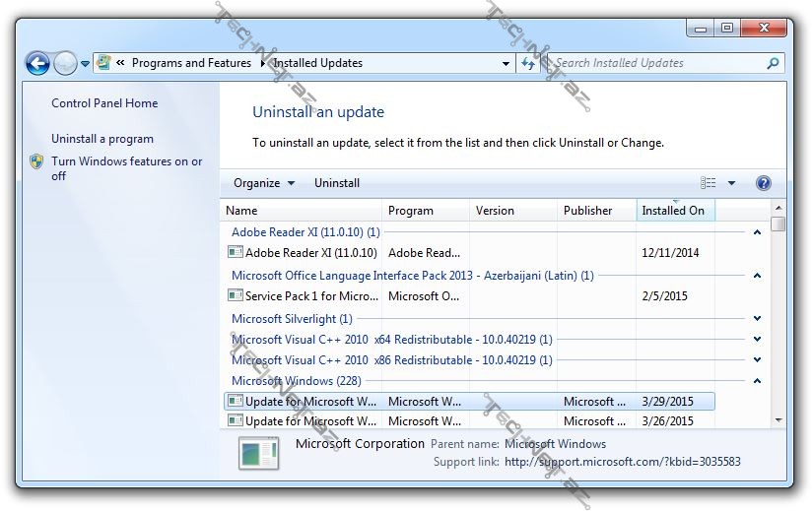Image resolution: width=812 pixels, height=511 pixels.
Task: Maximize the Installed Updates window
Action: tap(727, 28)
